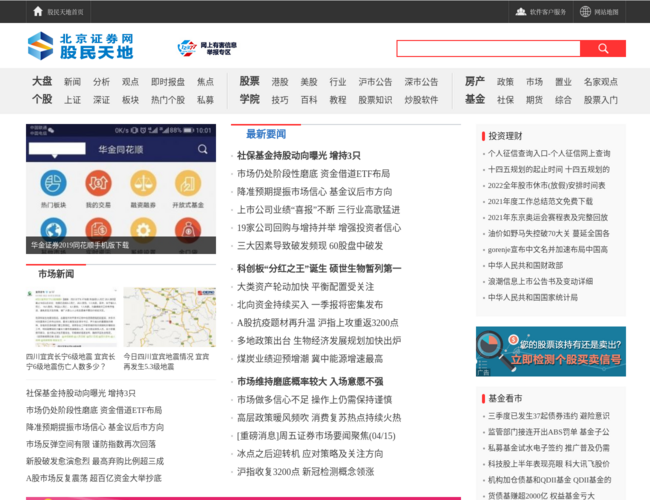This screenshot has width=650, height=500.
Task: Click the home icon for 股民天地首页
Action: 38,12
